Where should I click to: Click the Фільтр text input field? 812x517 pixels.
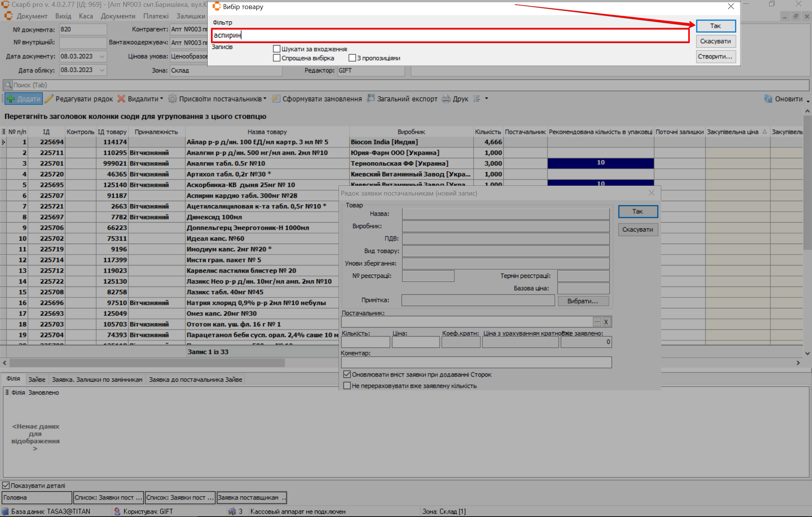click(x=450, y=35)
